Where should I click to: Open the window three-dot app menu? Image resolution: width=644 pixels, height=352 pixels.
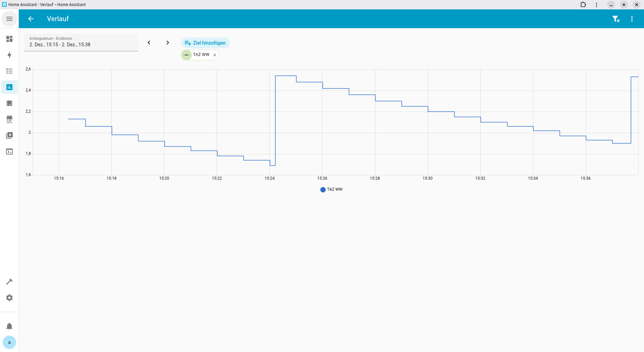(596, 5)
